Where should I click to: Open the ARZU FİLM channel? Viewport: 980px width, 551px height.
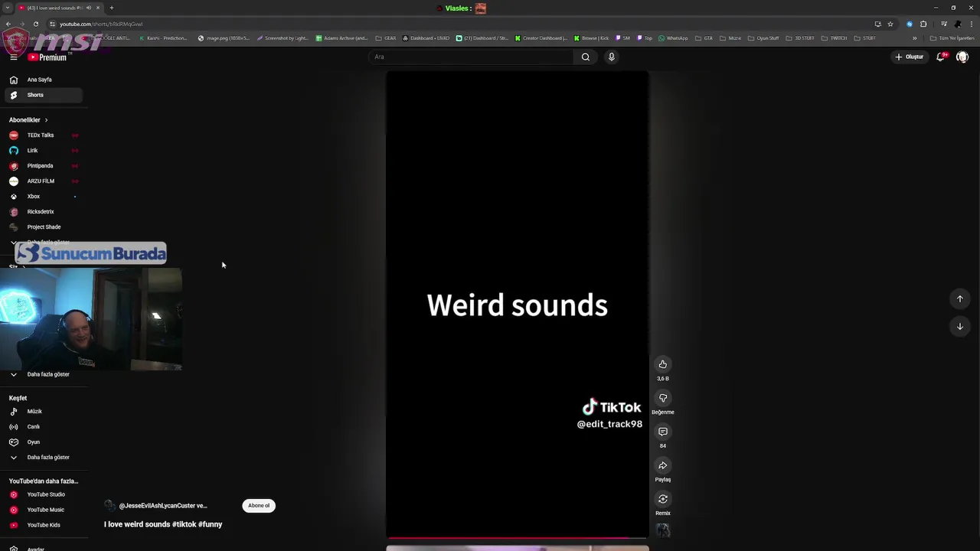pyautogui.click(x=44, y=181)
